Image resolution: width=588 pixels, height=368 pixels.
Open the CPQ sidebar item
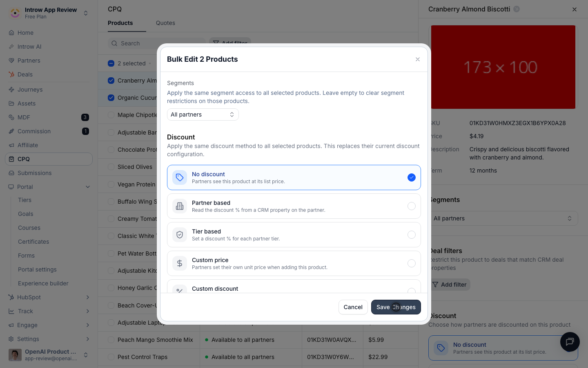coord(49,159)
